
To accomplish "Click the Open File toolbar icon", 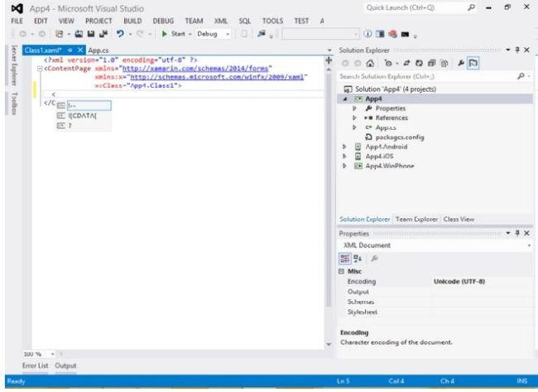I will (x=79, y=34).
